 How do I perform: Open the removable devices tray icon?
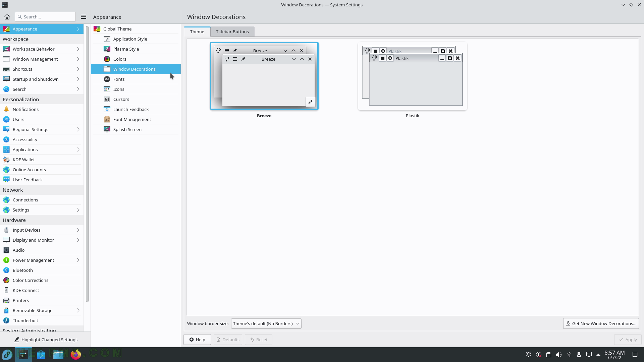pos(579,355)
